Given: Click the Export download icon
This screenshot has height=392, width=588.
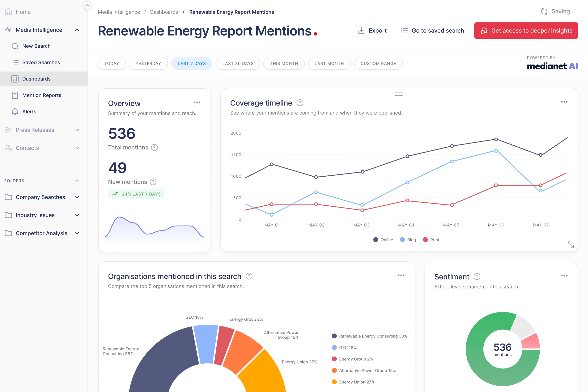Looking at the screenshot, I should click(361, 31).
